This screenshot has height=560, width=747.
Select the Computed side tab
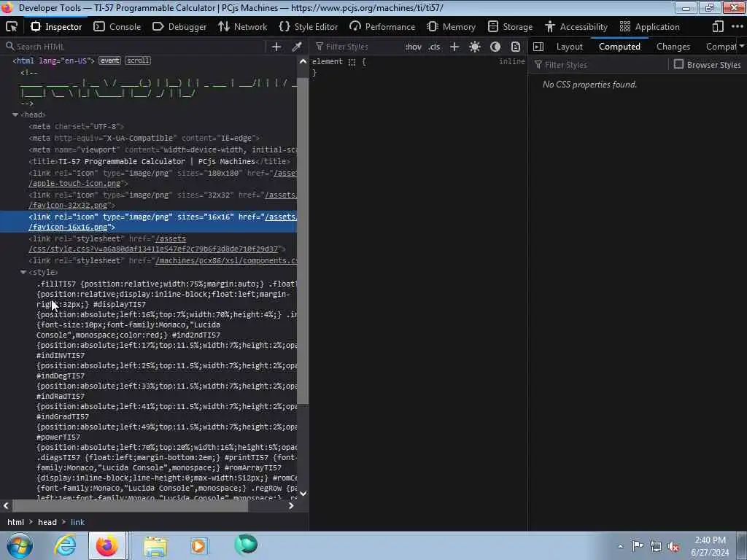(619, 47)
